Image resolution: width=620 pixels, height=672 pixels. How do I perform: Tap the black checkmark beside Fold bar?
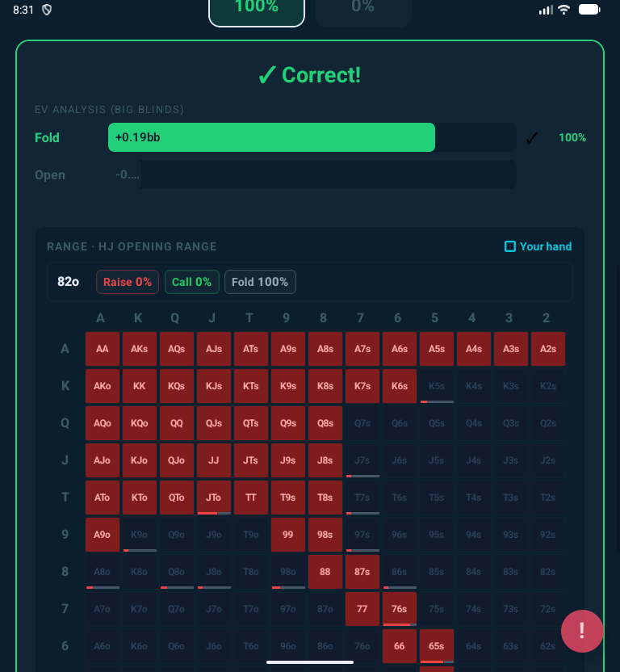click(x=531, y=138)
